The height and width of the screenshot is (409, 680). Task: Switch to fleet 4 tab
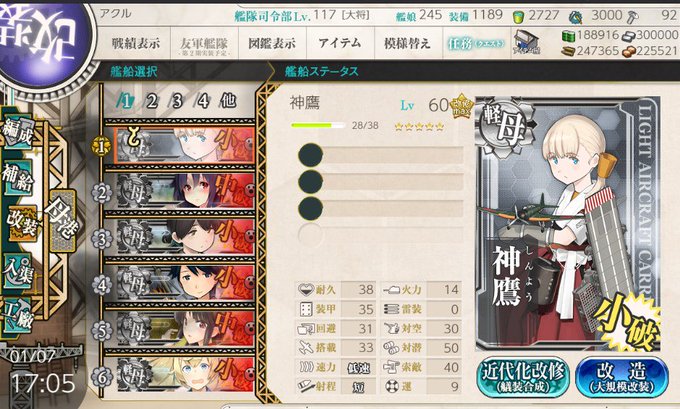click(203, 101)
